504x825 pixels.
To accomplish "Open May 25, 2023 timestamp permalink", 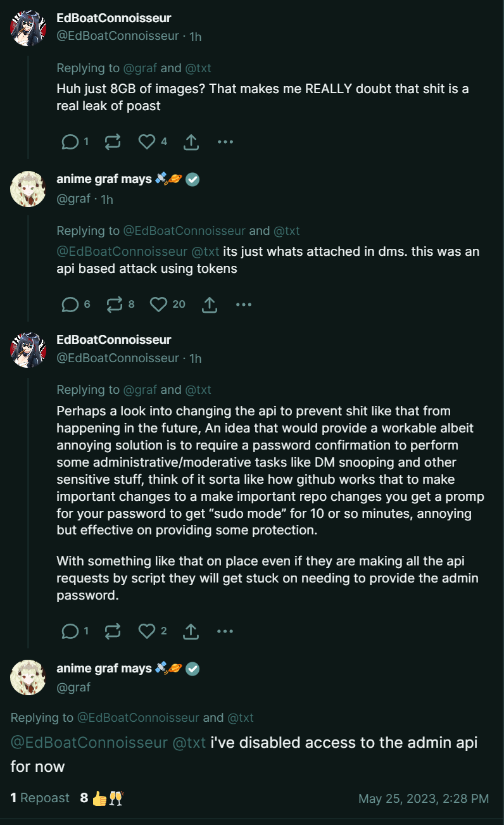I will pyautogui.click(x=424, y=798).
